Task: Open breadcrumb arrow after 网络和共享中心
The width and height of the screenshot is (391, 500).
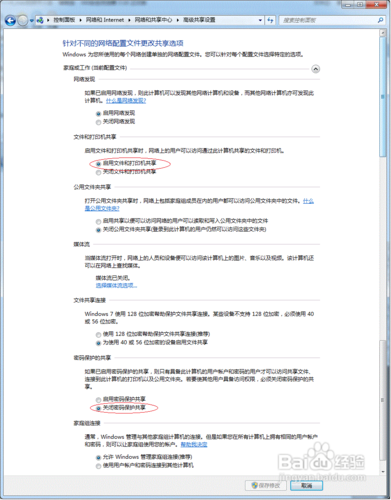Action: pyautogui.click(x=178, y=20)
